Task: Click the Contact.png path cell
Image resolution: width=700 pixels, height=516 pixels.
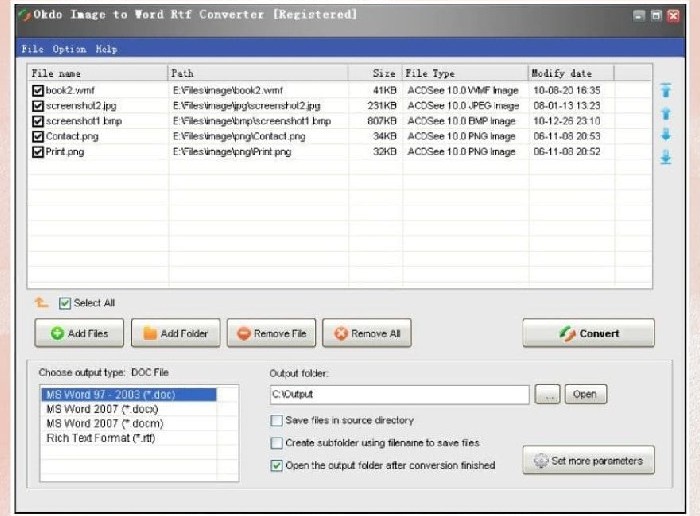Action: 239,137
